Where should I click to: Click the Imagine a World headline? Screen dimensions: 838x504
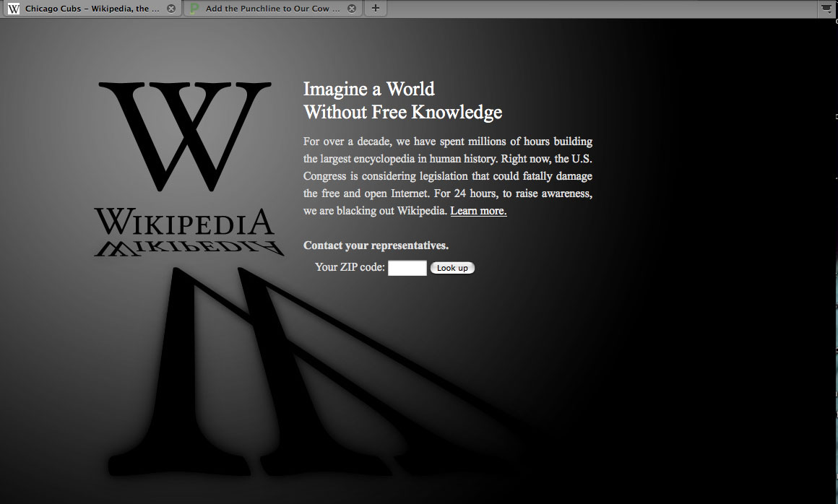368,89
